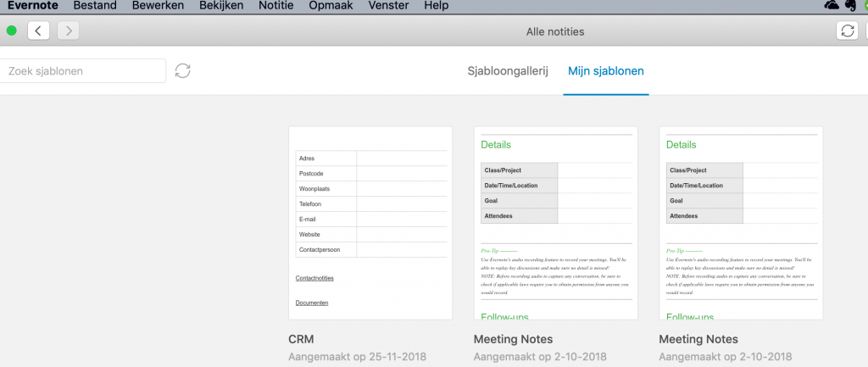This screenshot has height=367, width=868.
Task: Focus the Zoek sjablonen search field
Action: point(83,71)
